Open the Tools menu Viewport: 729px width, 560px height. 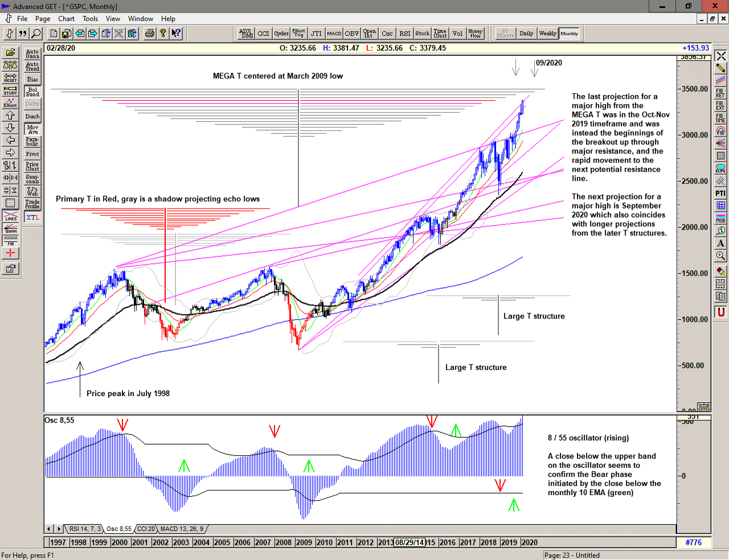coord(90,19)
